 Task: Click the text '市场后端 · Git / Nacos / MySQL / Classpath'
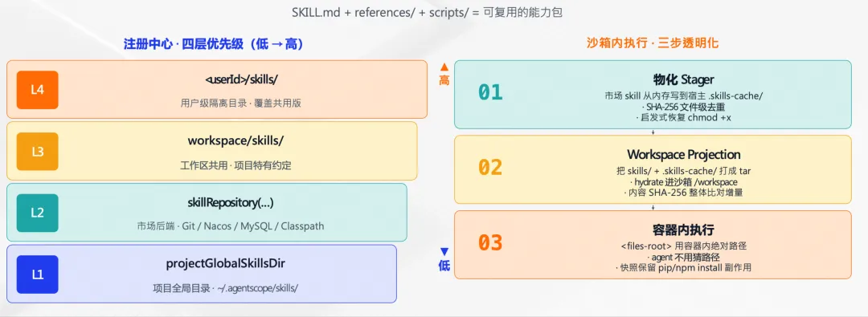tap(231, 226)
